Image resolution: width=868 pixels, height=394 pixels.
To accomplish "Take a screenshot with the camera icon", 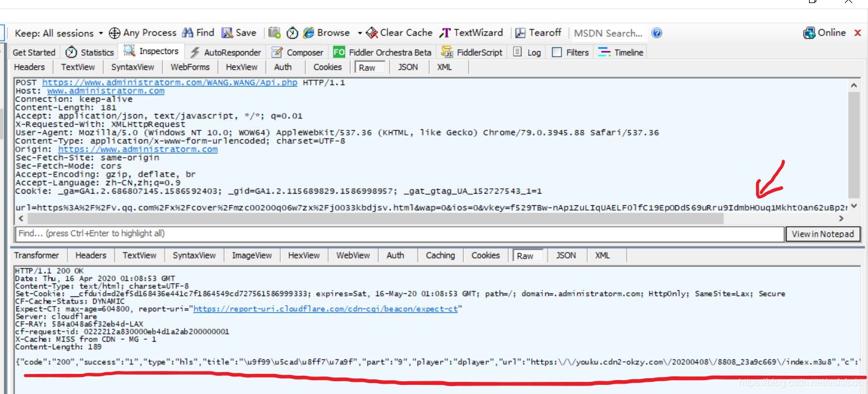I will (274, 33).
